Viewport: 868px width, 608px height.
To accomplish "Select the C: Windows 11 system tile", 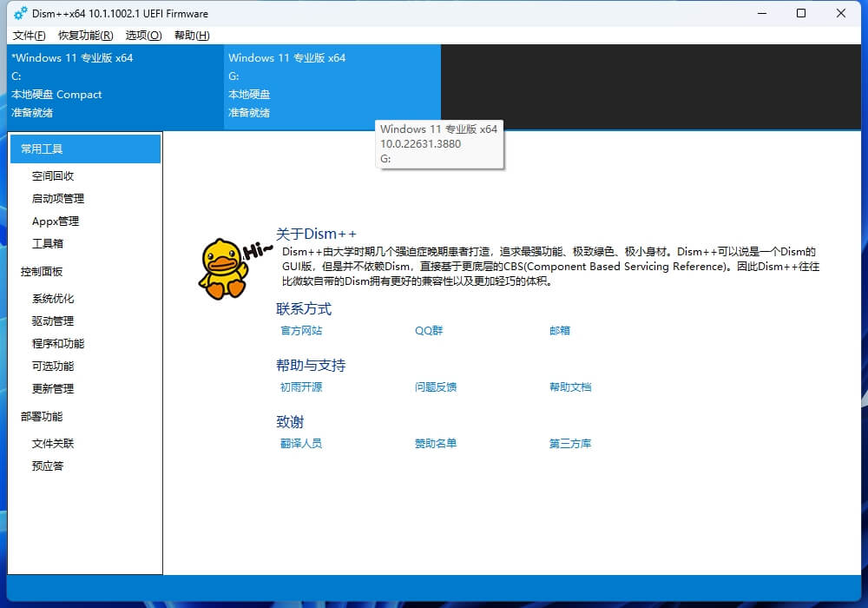I will coord(115,85).
